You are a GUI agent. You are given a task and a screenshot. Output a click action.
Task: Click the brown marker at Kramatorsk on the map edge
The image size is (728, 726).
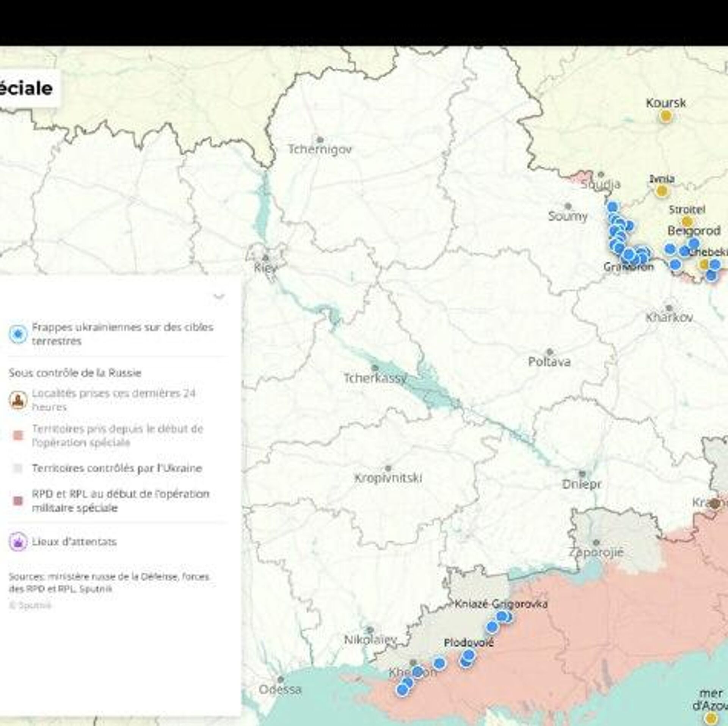[x=715, y=503]
